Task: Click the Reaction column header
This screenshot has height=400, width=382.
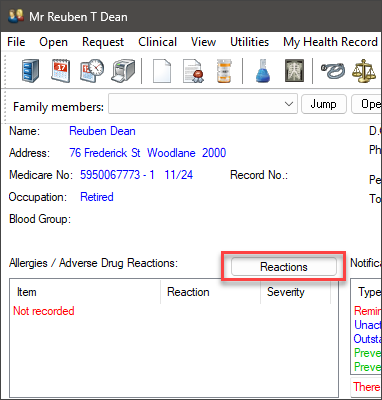Action: pos(210,292)
